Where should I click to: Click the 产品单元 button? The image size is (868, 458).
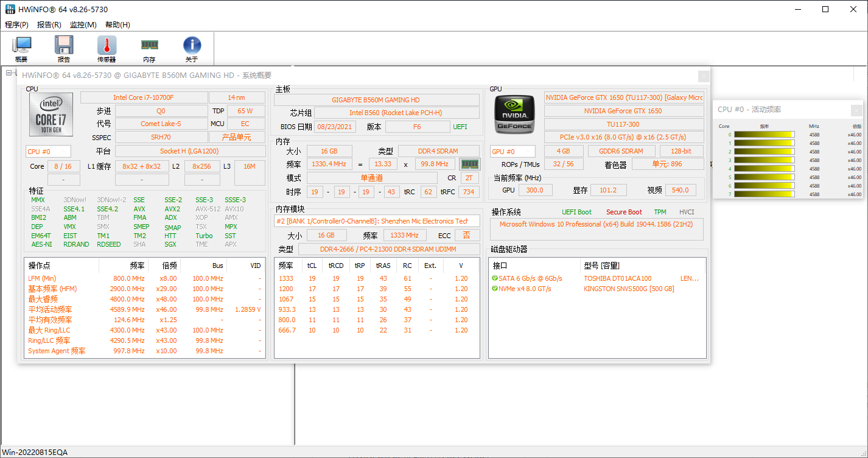point(237,137)
